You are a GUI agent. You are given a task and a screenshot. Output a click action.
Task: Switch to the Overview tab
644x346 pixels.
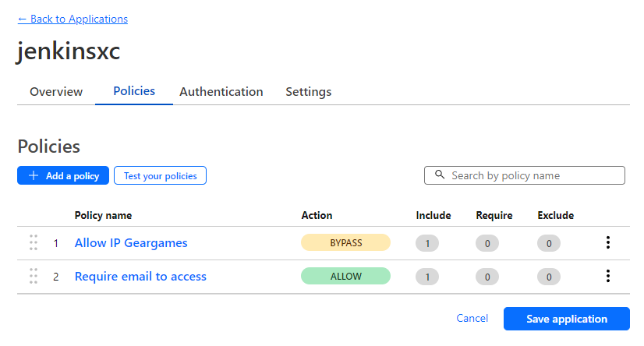pyautogui.click(x=56, y=92)
